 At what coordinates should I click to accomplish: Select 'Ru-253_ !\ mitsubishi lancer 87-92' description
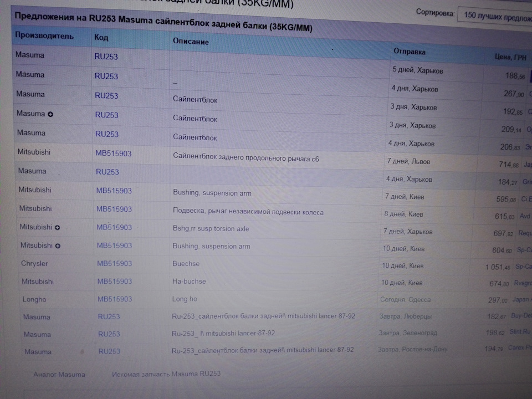click(223, 333)
